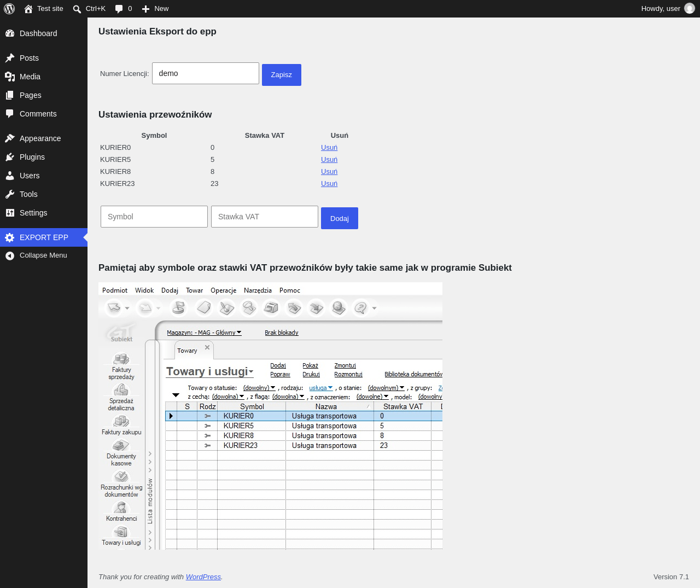Follow the WordPress link in the footer
Viewport: 700px width, 588px height.
203,577
